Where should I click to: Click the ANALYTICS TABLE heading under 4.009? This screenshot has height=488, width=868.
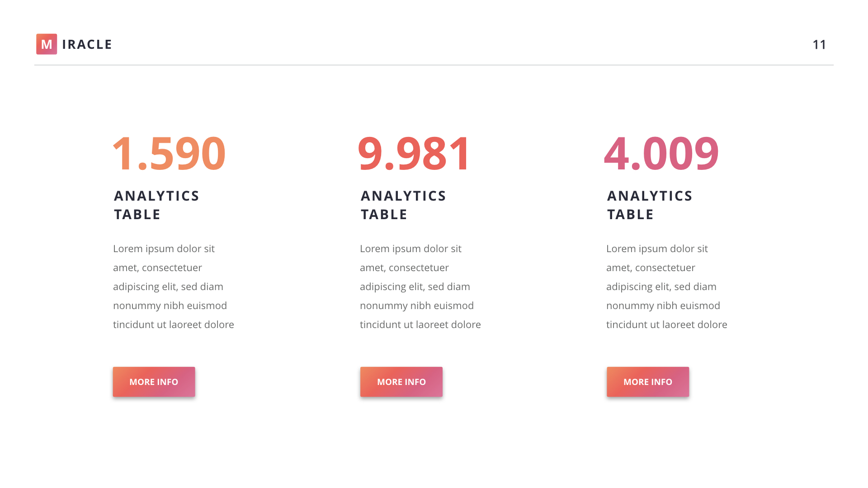point(650,205)
